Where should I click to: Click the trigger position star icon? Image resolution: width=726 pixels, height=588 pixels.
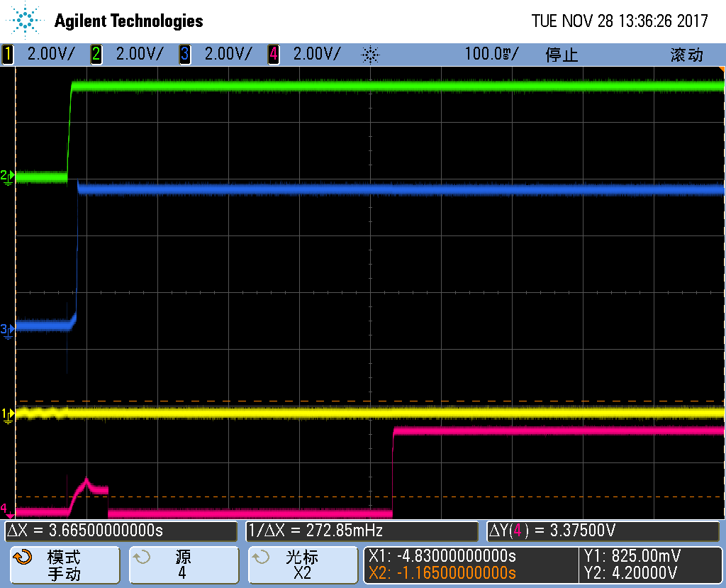[x=370, y=55]
